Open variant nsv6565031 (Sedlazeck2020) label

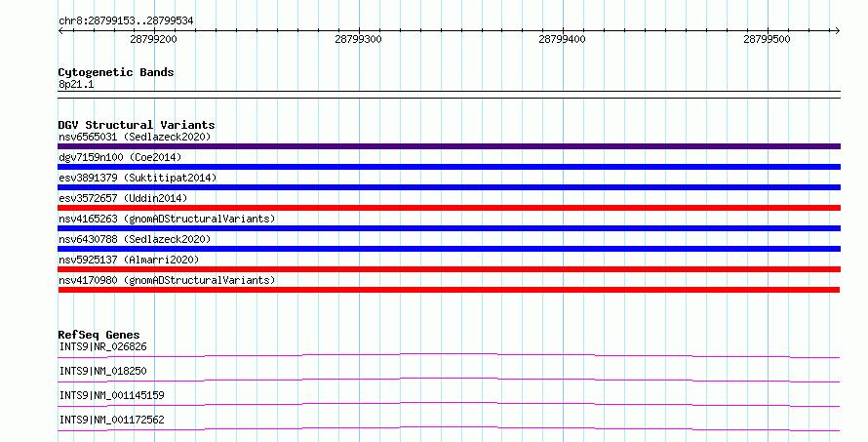coord(135,137)
